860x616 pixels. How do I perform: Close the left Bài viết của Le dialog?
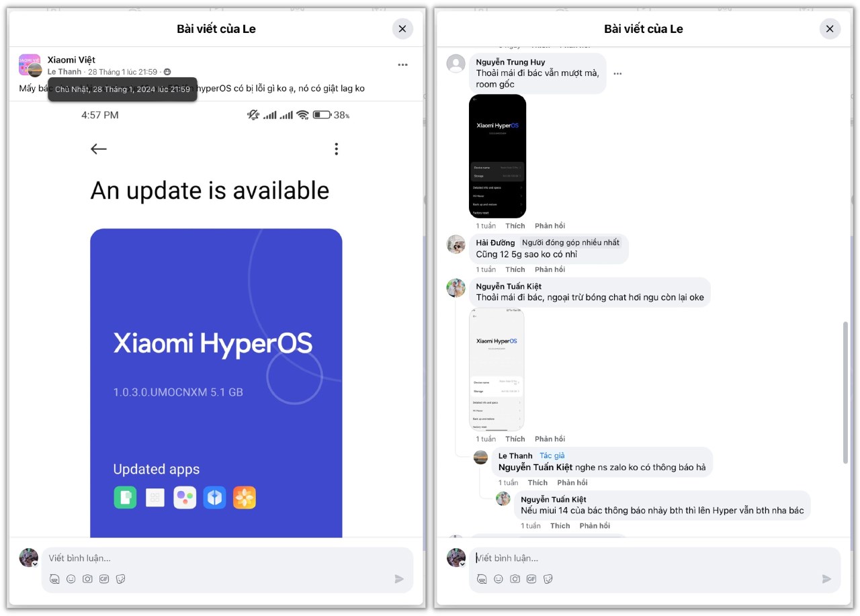pos(402,29)
